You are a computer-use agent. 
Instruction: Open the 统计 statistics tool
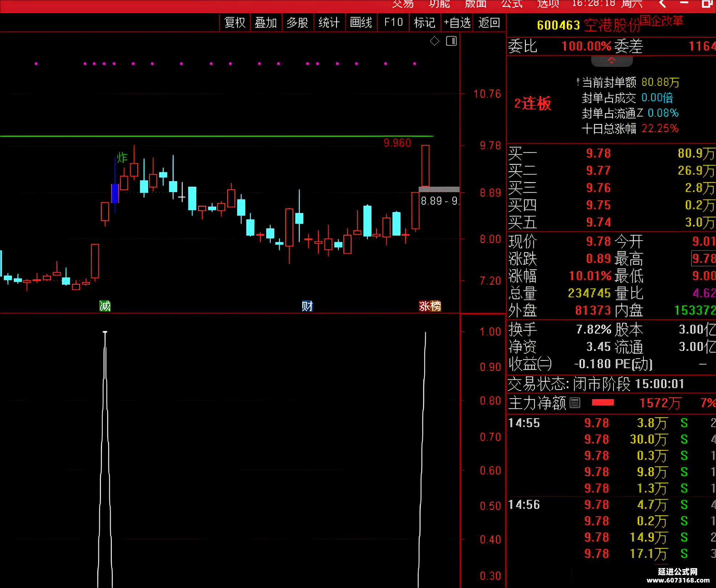329,23
